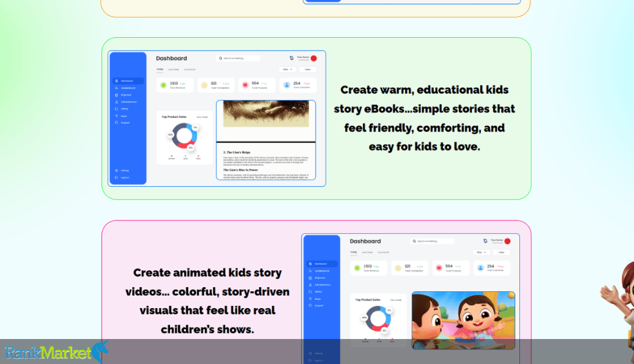This screenshot has height=364, width=634.
Task: Click search magnifier icon in eBook mockup
Action: 221,58
